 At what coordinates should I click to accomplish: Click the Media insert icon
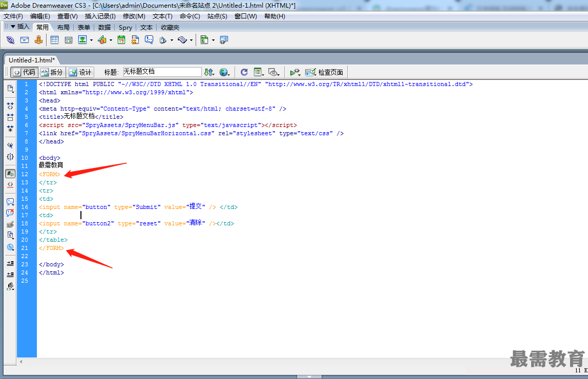102,40
